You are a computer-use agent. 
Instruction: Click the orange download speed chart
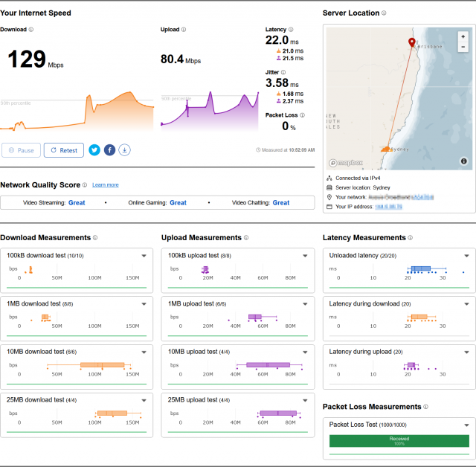[x=77, y=111]
